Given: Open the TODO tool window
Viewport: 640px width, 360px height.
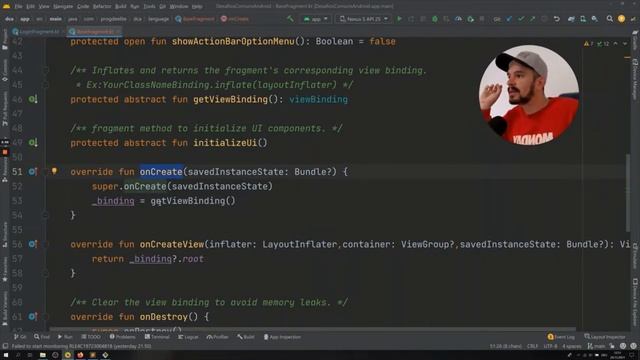Looking at the screenshot, I should (x=91, y=337).
